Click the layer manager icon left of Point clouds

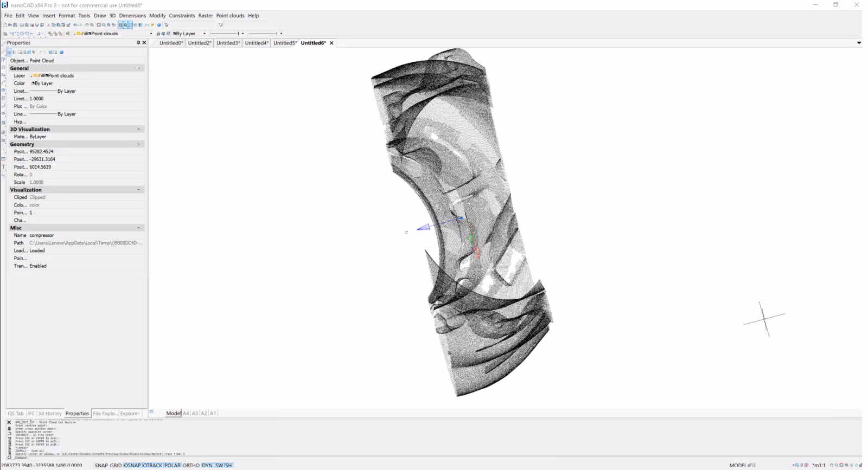[68, 34]
